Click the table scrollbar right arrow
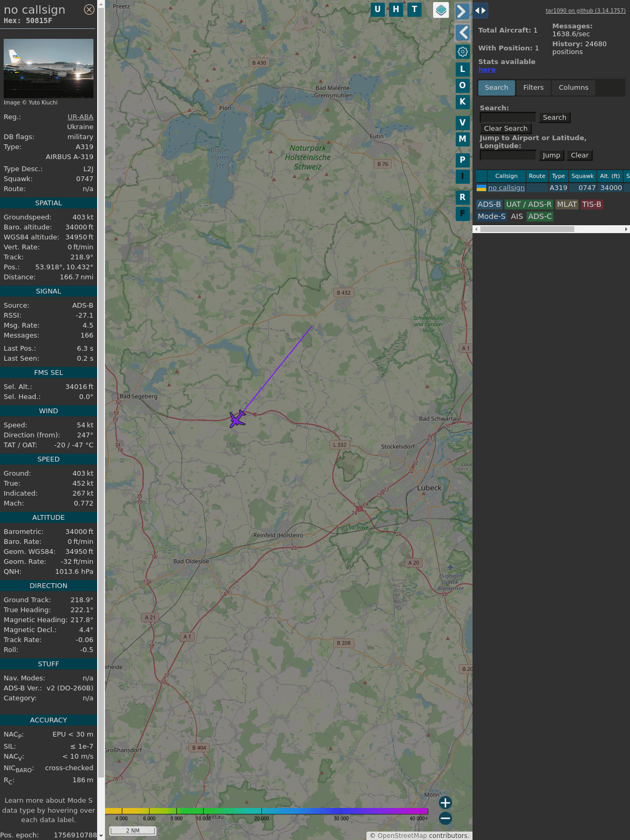 (626, 229)
